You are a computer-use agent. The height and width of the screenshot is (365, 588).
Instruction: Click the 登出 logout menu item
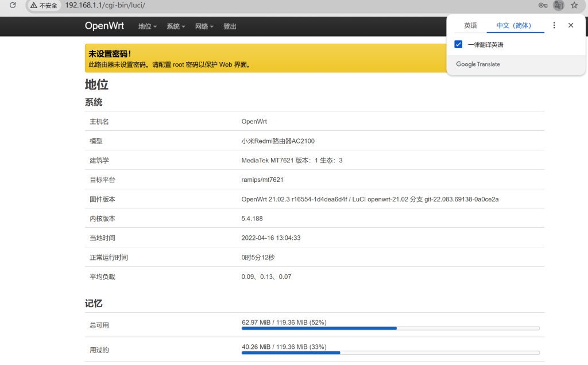(230, 26)
